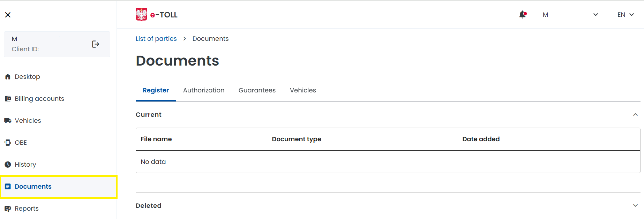Click the Date added column header
The height and width of the screenshot is (219, 644).
pyautogui.click(x=481, y=139)
